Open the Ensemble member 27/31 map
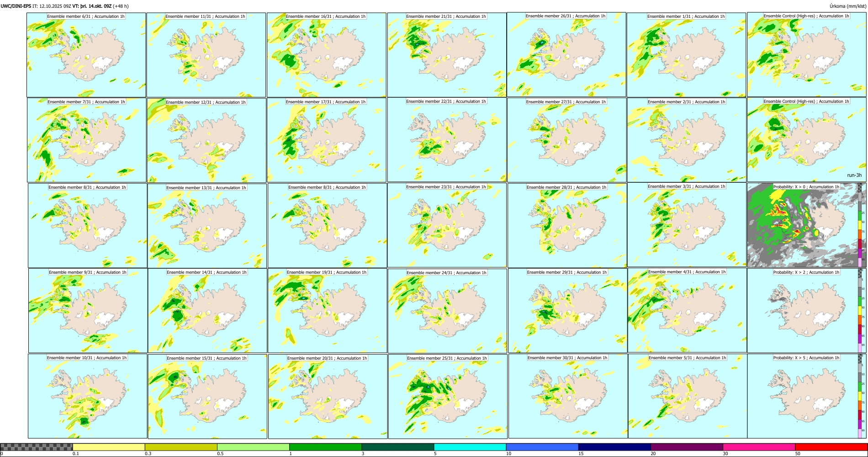 [566, 140]
